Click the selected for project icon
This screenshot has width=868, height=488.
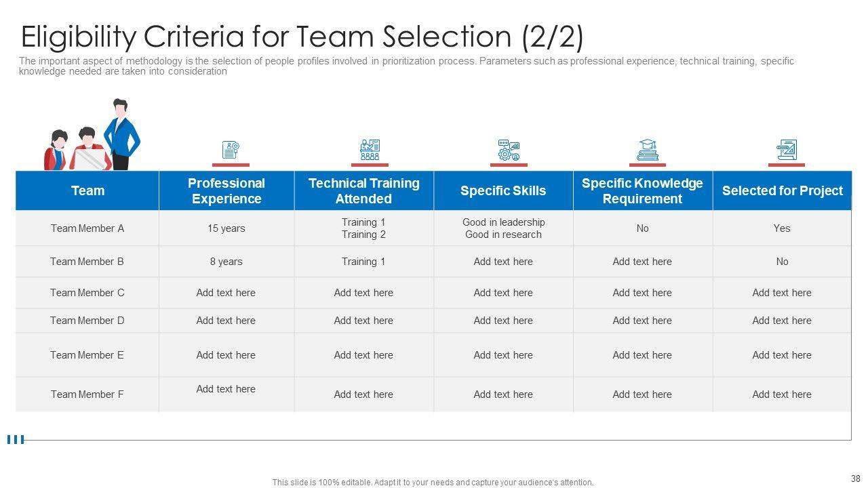pyautogui.click(x=787, y=150)
